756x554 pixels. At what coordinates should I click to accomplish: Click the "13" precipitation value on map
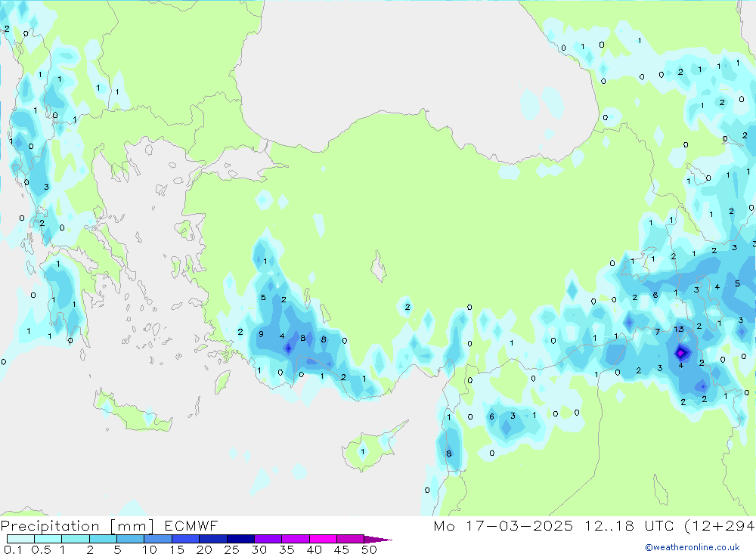[679, 330]
